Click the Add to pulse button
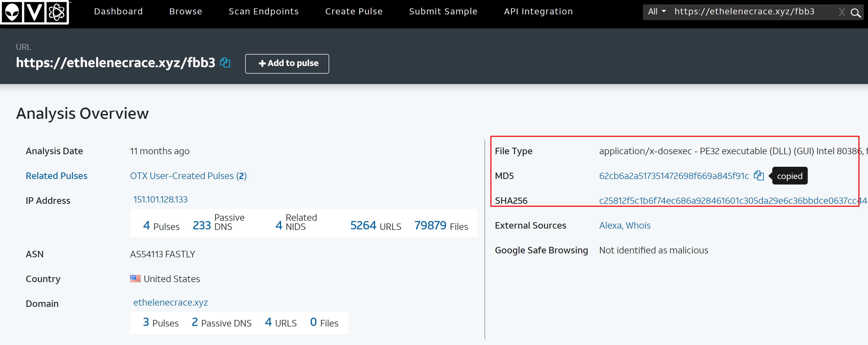 click(x=287, y=63)
